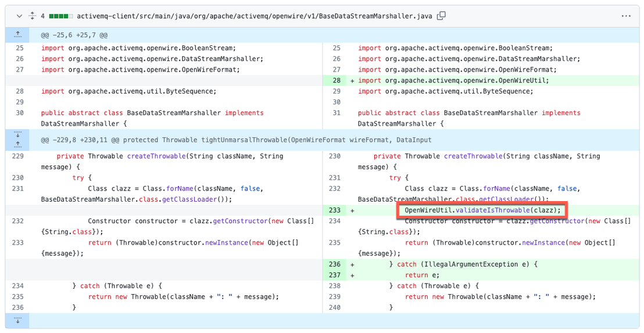The width and height of the screenshot is (644, 333).
Task: Click the plus marker on line 28
Action: point(352,81)
